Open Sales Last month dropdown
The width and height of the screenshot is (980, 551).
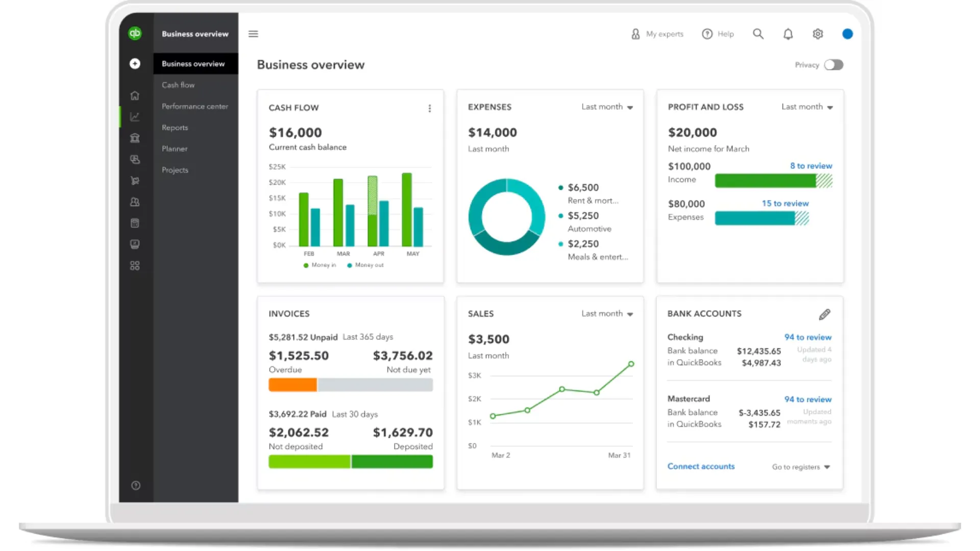607,314
